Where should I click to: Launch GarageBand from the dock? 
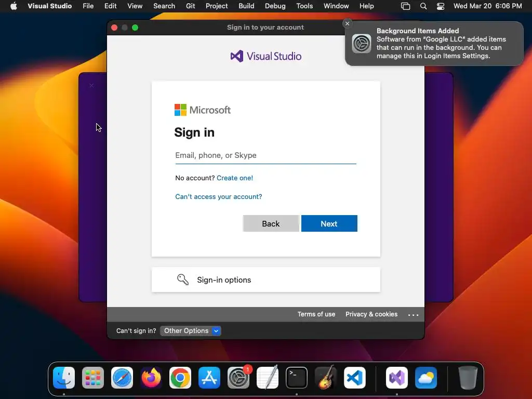pos(326,378)
